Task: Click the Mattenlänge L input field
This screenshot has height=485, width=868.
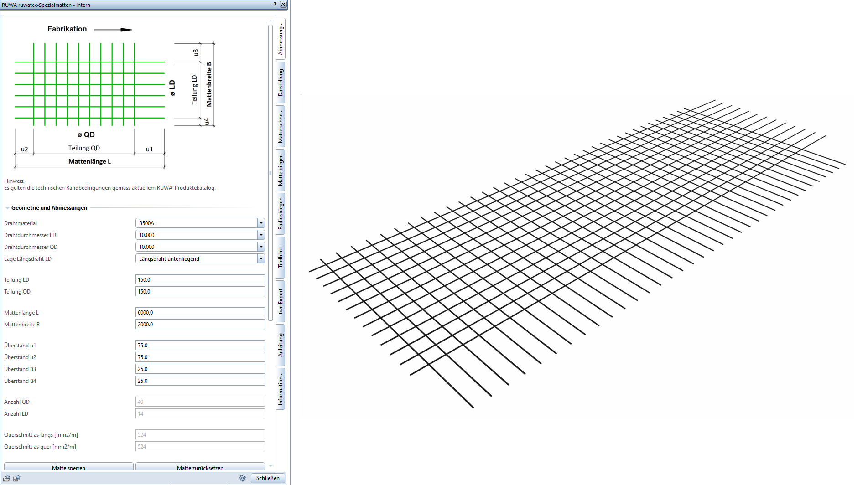Action: tap(200, 313)
